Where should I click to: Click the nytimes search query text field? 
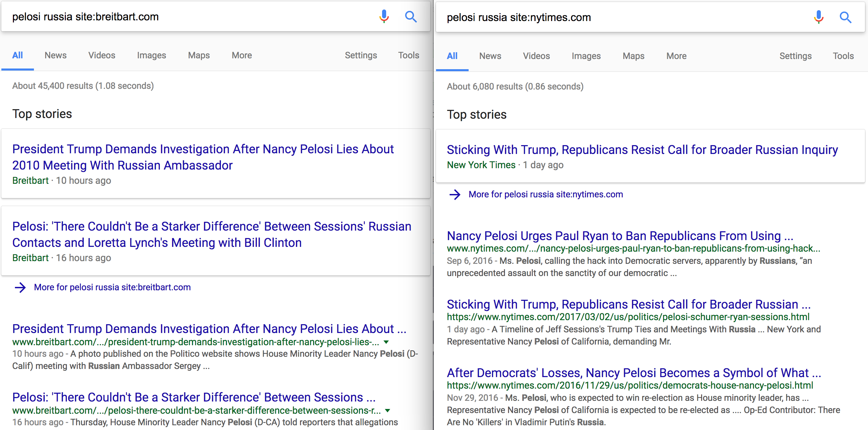tap(624, 17)
